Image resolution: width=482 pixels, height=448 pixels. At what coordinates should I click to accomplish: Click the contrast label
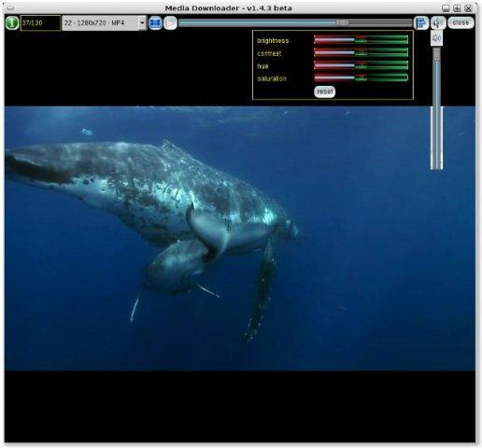click(269, 53)
